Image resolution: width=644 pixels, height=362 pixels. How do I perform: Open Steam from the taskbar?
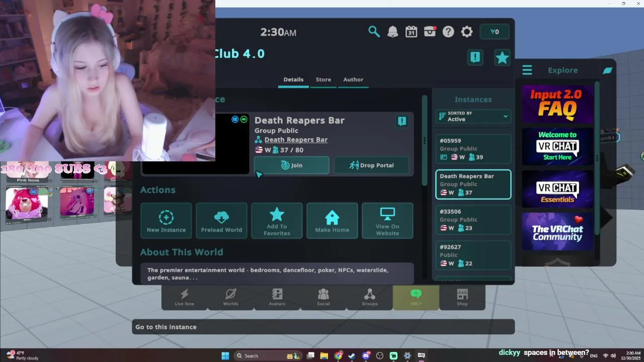[x=352, y=356]
